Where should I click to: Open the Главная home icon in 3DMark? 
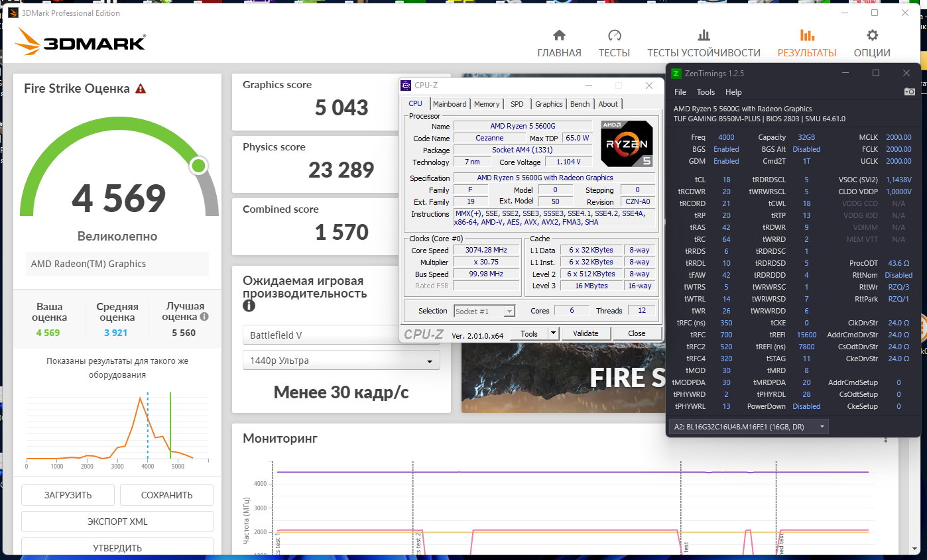pyautogui.click(x=559, y=35)
